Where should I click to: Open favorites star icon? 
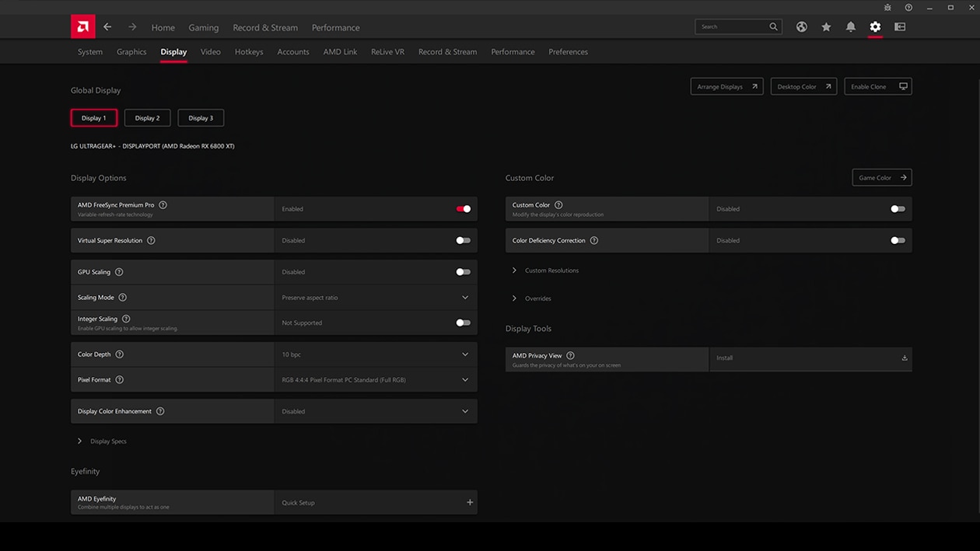[x=826, y=26]
